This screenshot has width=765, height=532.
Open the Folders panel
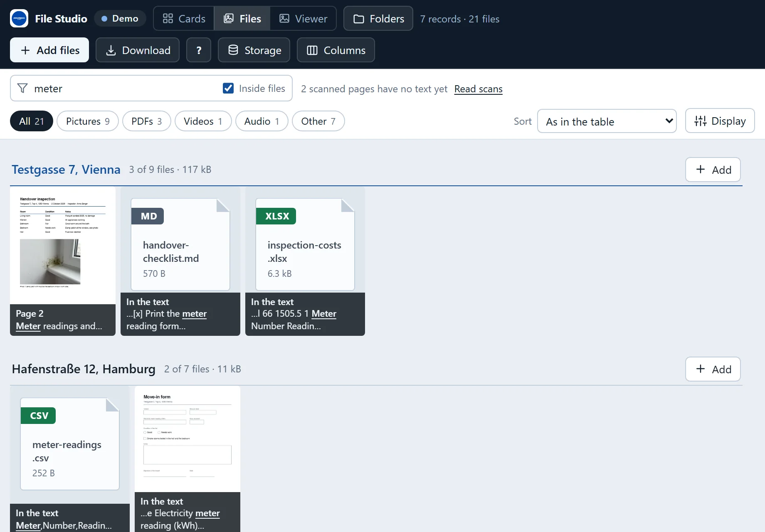(378, 18)
